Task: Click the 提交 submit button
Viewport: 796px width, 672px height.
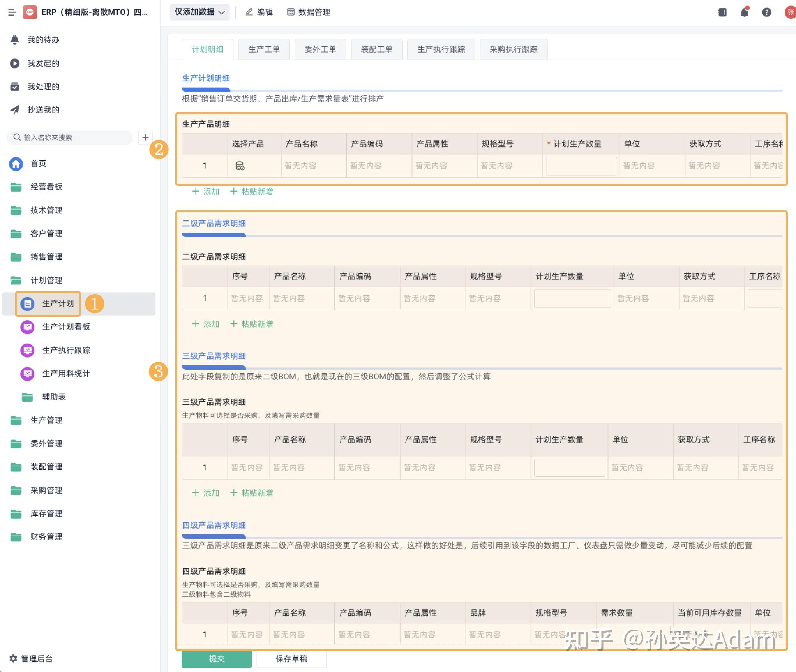Action: click(217, 658)
